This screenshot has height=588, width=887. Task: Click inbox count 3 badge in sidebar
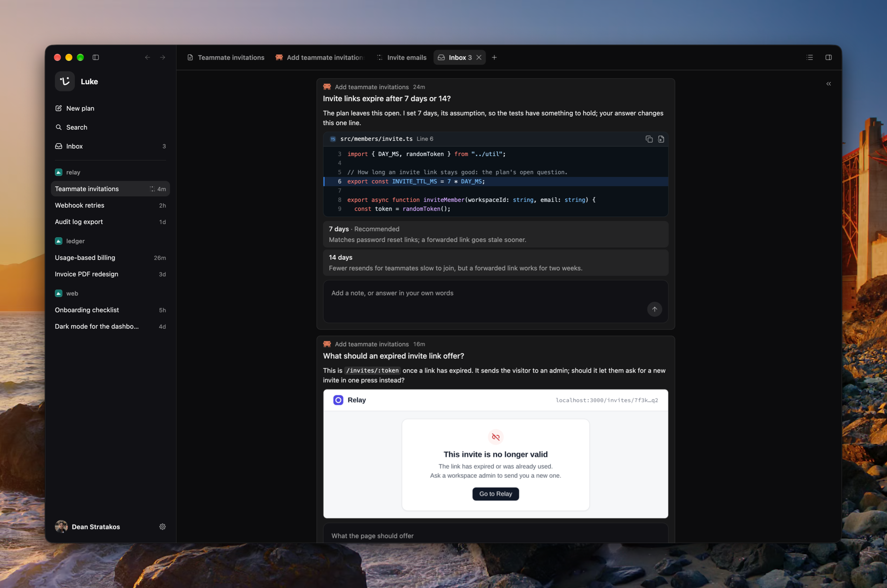pyautogui.click(x=164, y=146)
